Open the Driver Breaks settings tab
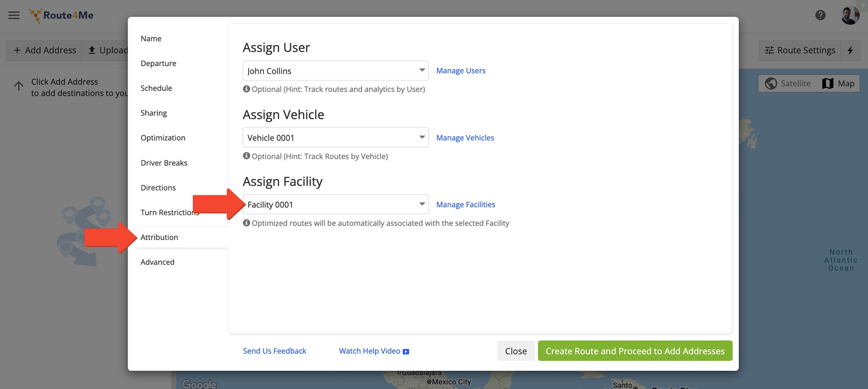The image size is (868, 389). (164, 163)
